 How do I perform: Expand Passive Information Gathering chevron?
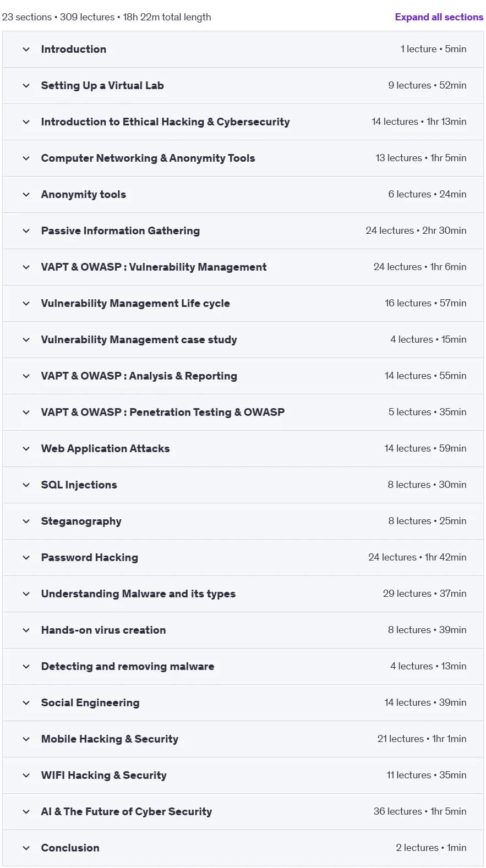pyautogui.click(x=26, y=231)
